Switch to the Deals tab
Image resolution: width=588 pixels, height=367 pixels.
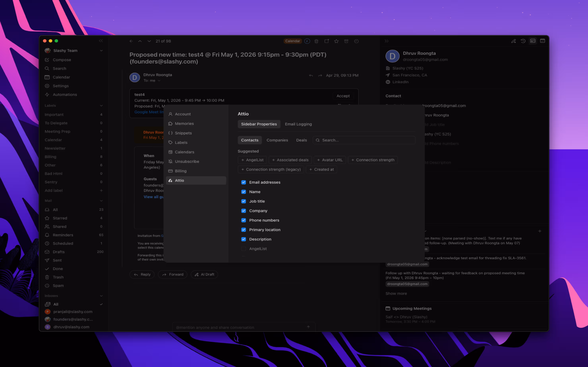click(x=301, y=140)
